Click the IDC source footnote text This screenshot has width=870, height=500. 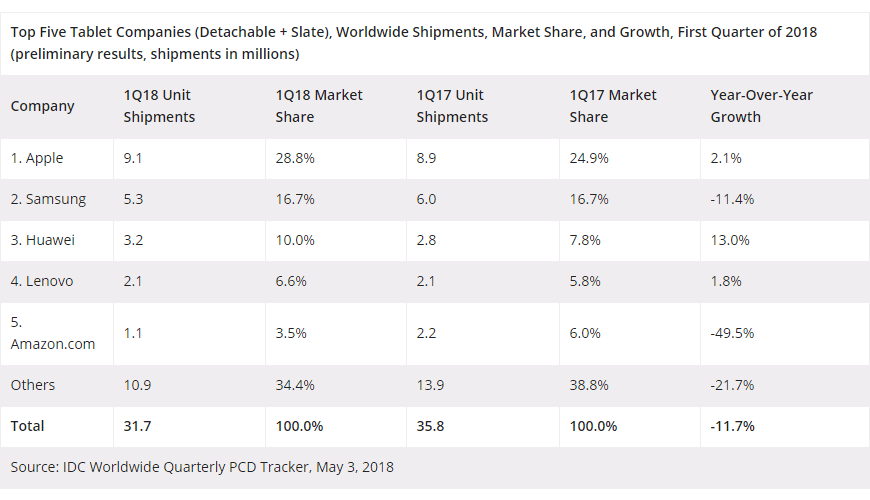coord(202,467)
